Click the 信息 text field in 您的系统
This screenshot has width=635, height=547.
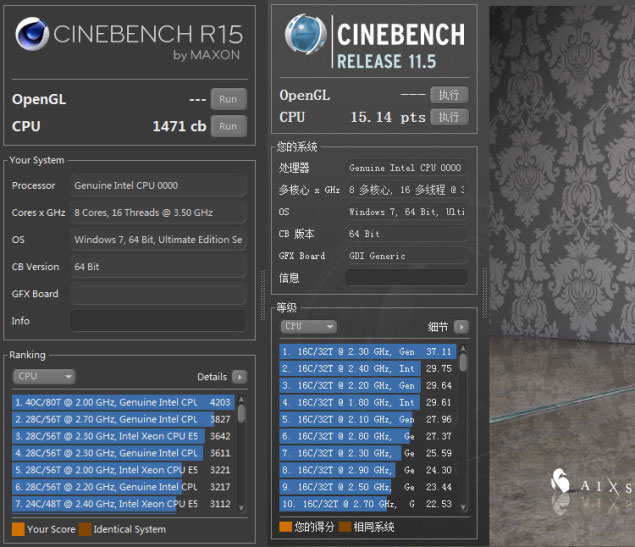406,278
